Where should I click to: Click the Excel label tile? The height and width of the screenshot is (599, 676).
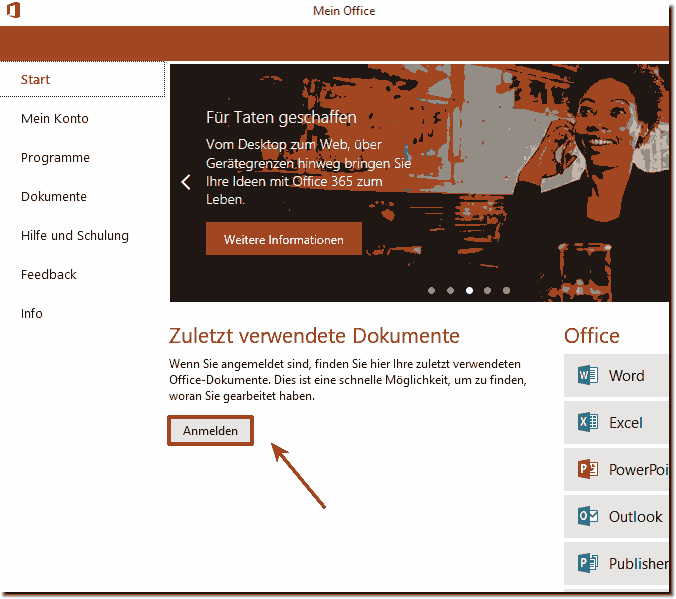coord(616,423)
